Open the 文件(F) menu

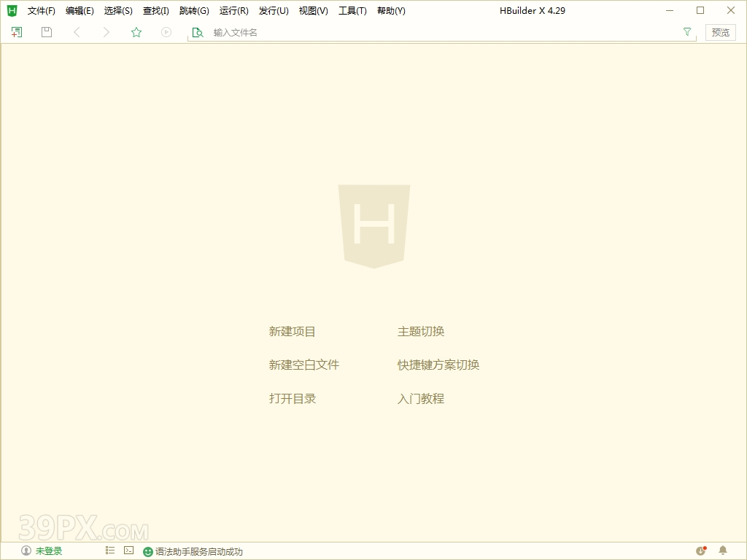(x=42, y=10)
